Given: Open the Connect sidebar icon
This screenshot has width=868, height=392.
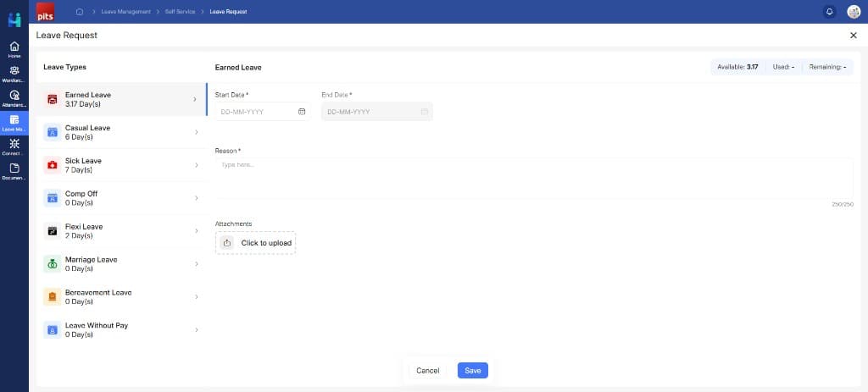Looking at the screenshot, I should [14, 147].
